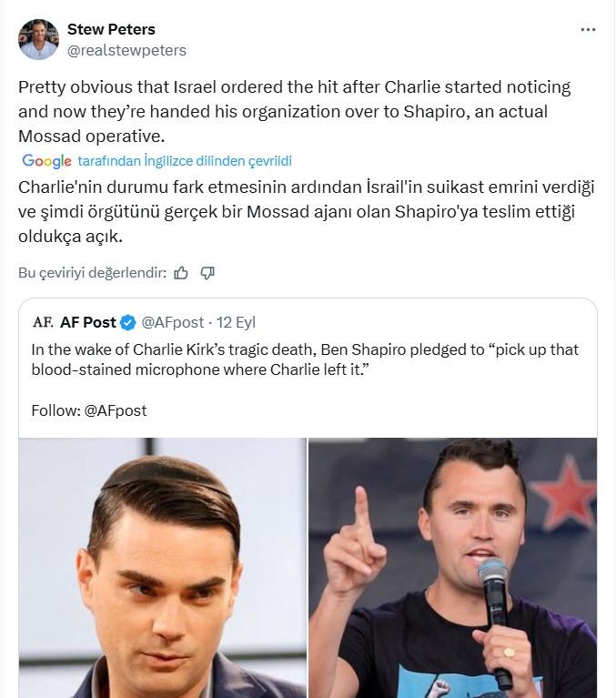Open the left photo of the man in a suit
616x698 pixels.
click(163, 568)
